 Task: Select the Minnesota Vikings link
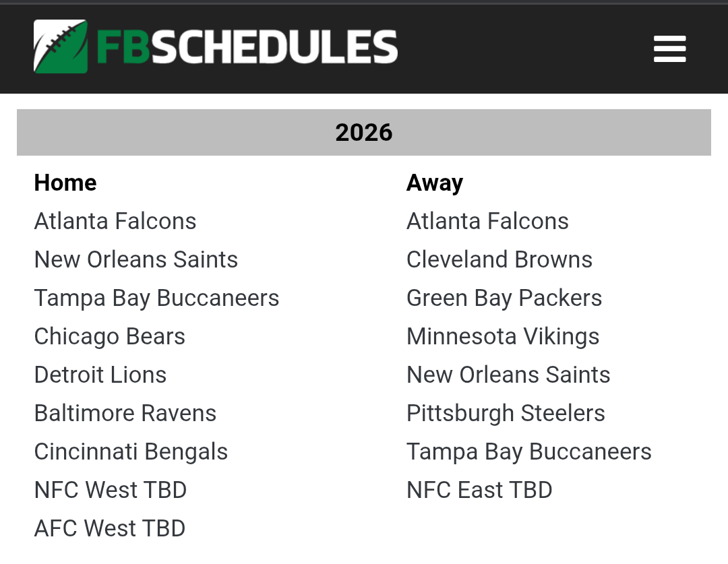[503, 336]
